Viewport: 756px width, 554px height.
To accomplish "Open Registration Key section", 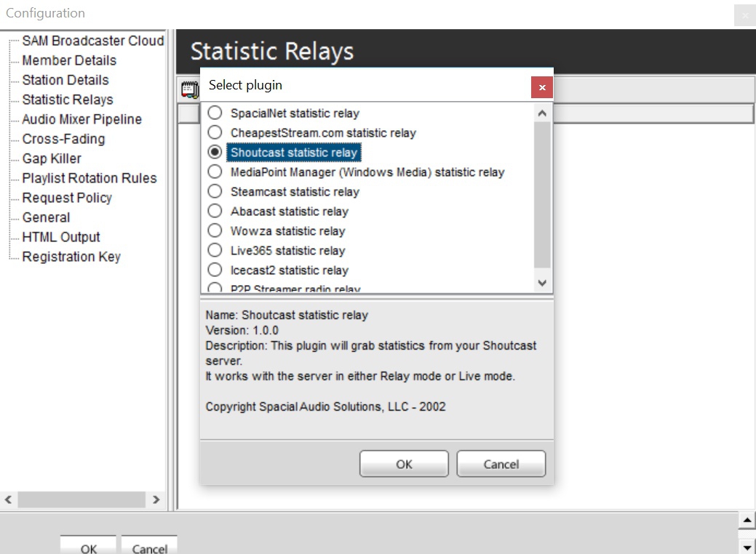I will pos(71,257).
